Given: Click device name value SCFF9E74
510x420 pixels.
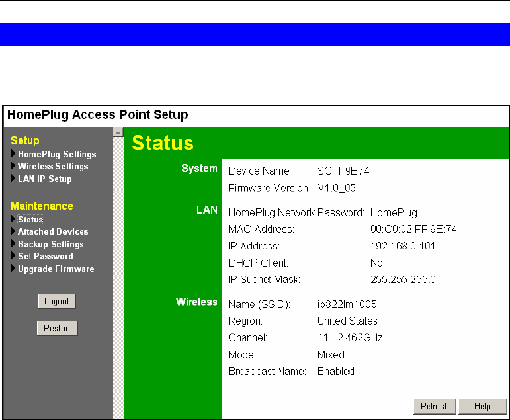Looking at the screenshot, I should [343, 171].
